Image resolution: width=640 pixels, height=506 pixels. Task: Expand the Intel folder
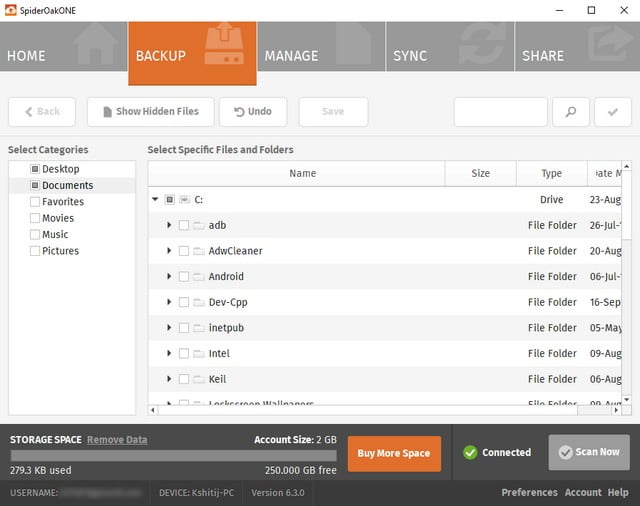click(169, 353)
